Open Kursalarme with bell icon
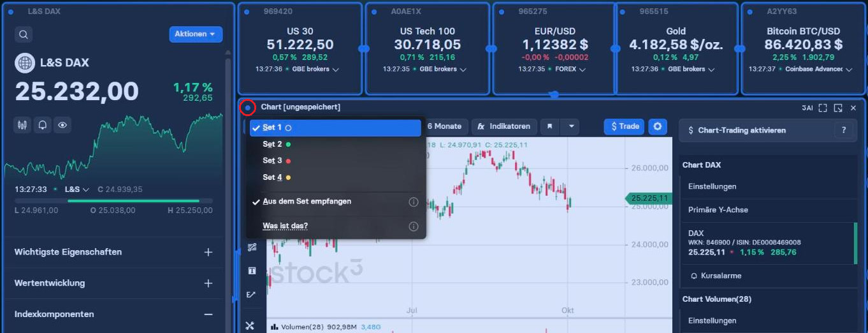Screen dimensions: 868x333 [x=769, y=276]
